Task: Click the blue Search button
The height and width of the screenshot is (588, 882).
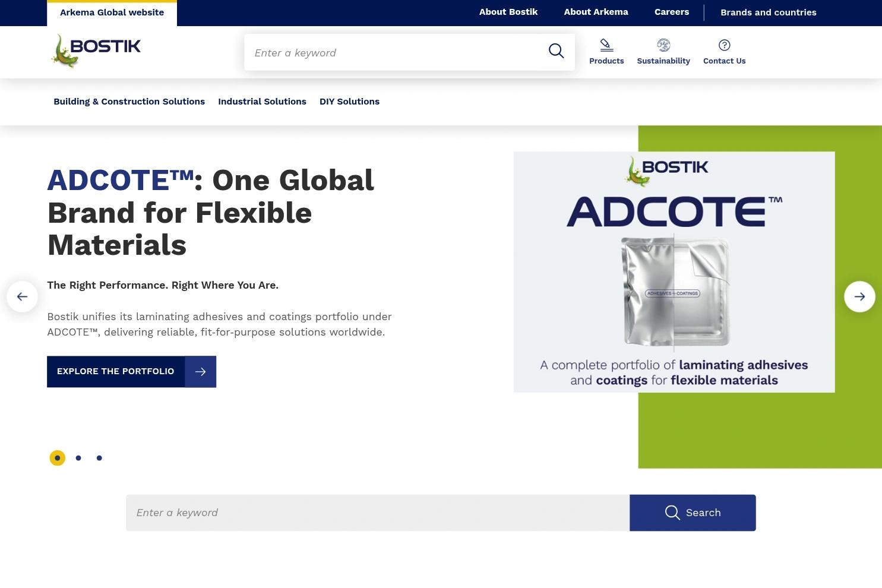Action: [x=693, y=513]
